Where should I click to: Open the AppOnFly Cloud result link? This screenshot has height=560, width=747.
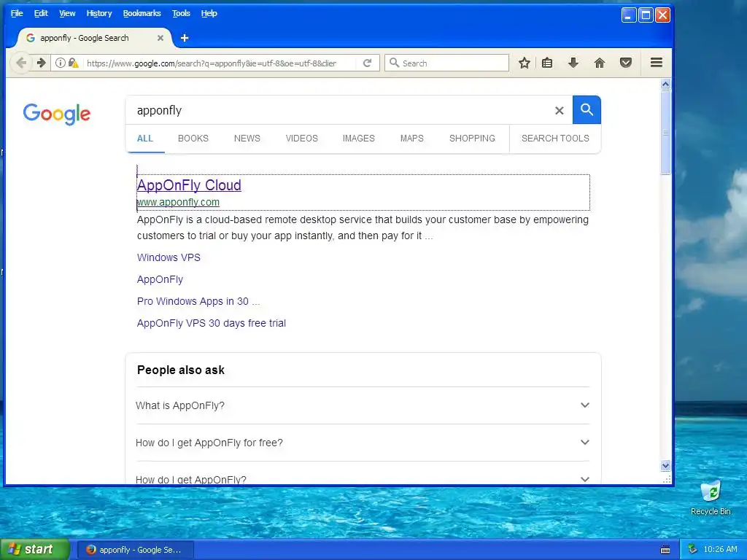pos(189,185)
